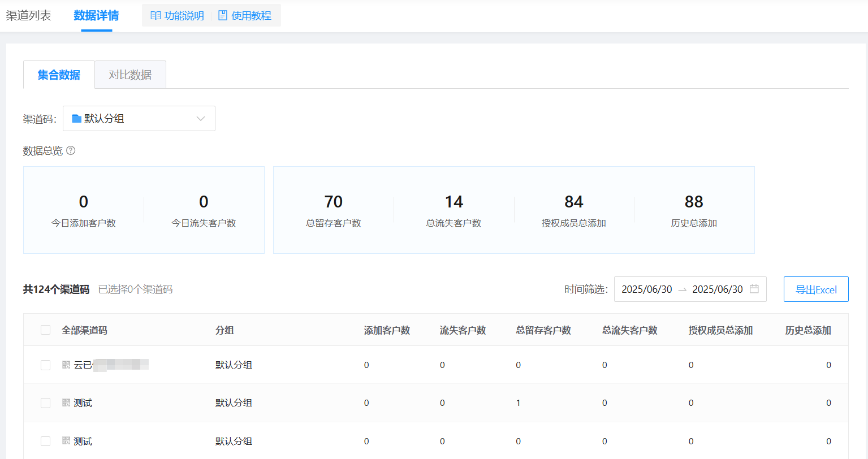The width and height of the screenshot is (868, 459).
Task: Click the book icon next to 功能说明
Action: coord(156,15)
